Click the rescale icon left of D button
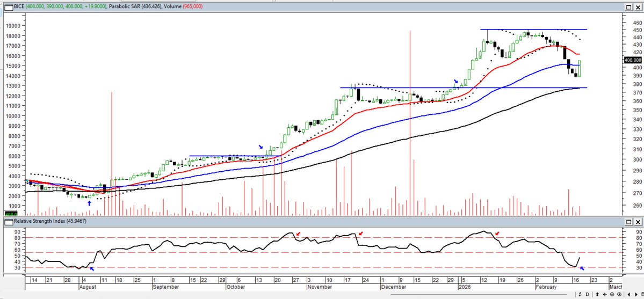This screenshot has width=644, height=299. click(x=580, y=295)
